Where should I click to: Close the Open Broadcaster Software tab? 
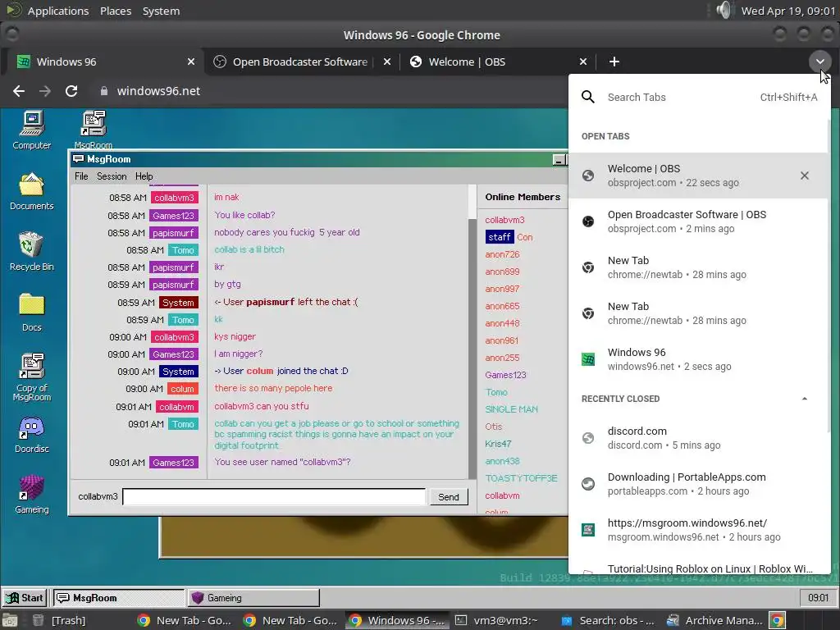(x=387, y=62)
